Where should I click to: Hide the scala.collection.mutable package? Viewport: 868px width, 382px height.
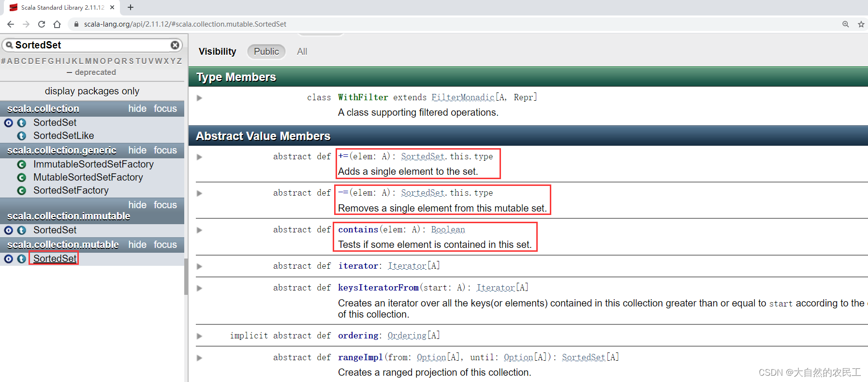tap(137, 244)
